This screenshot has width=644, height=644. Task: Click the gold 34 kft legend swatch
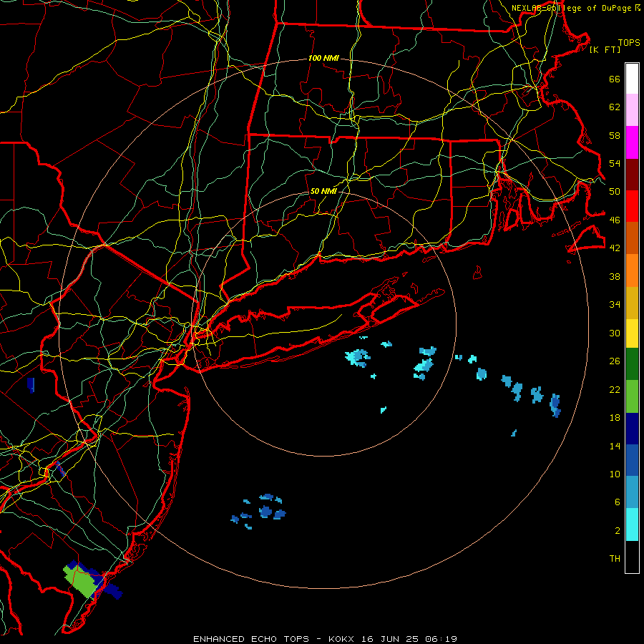(632, 303)
